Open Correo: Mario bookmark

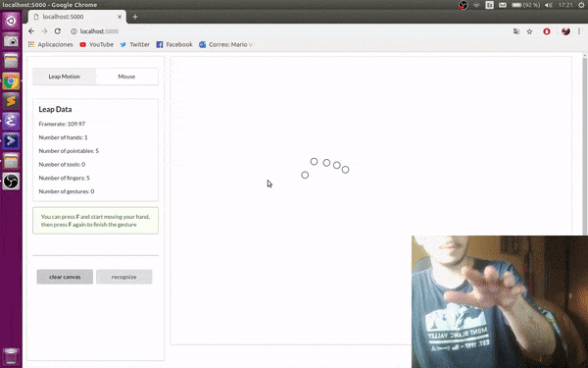pyautogui.click(x=227, y=44)
